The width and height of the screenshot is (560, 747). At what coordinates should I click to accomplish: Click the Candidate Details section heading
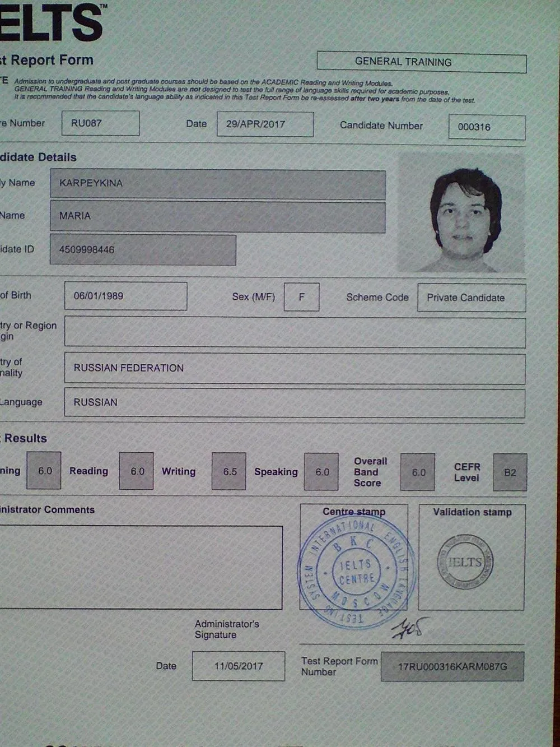(x=38, y=157)
